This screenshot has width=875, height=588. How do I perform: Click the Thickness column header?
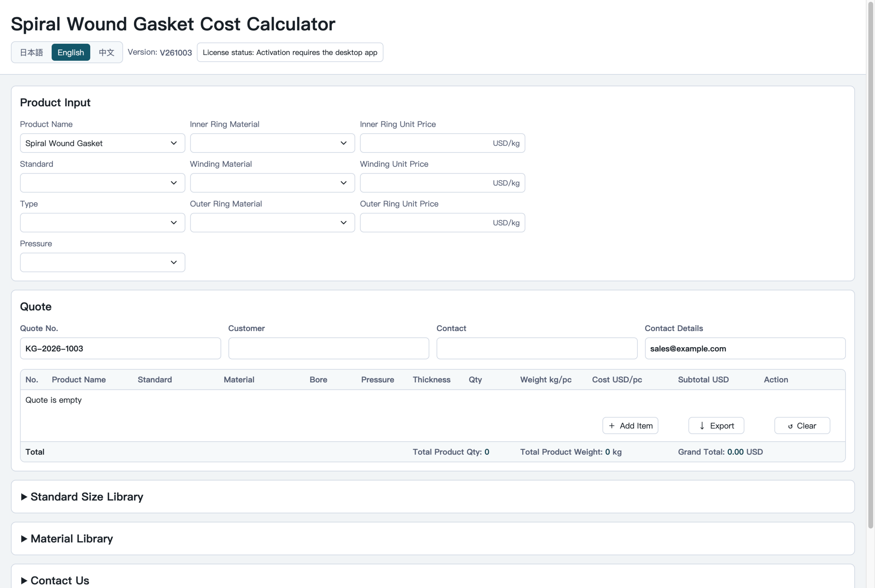[x=431, y=380]
